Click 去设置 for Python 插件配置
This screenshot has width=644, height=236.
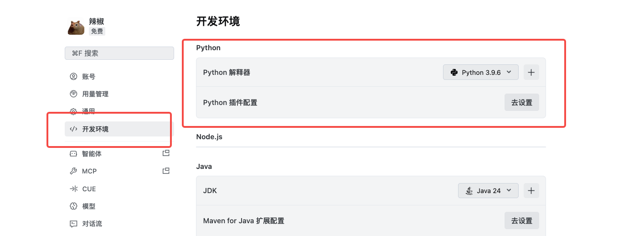(x=522, y=102)
